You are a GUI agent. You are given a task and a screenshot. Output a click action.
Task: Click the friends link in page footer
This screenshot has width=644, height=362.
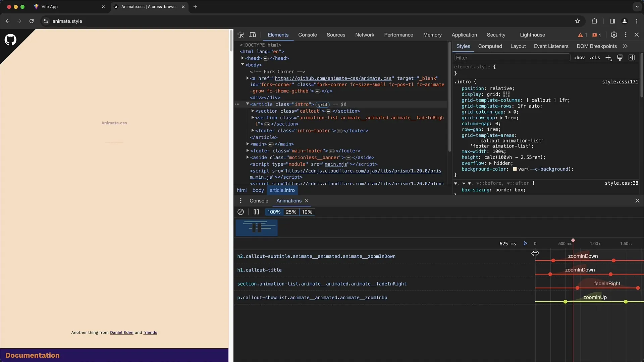pyautogui.click(x=150, y=333)
